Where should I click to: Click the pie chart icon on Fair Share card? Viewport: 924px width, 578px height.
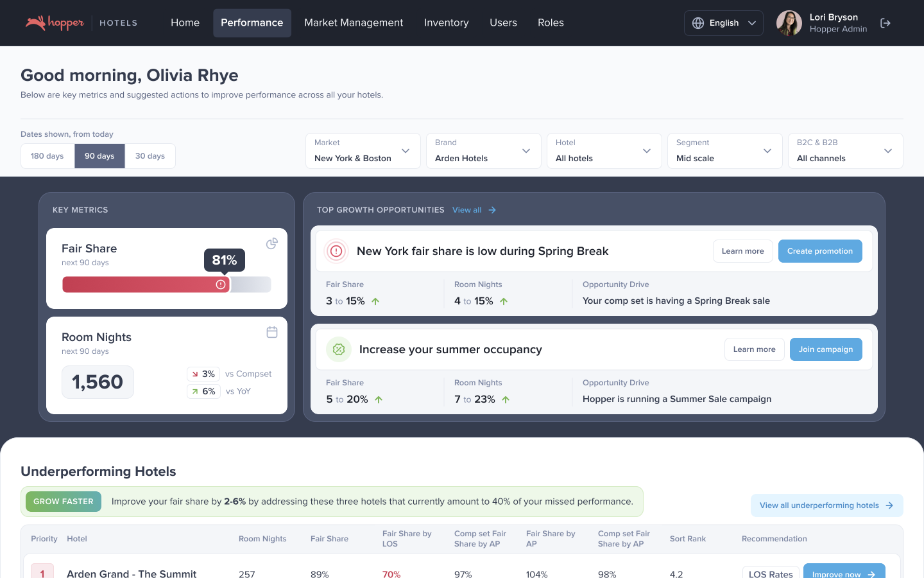point(272,243)
